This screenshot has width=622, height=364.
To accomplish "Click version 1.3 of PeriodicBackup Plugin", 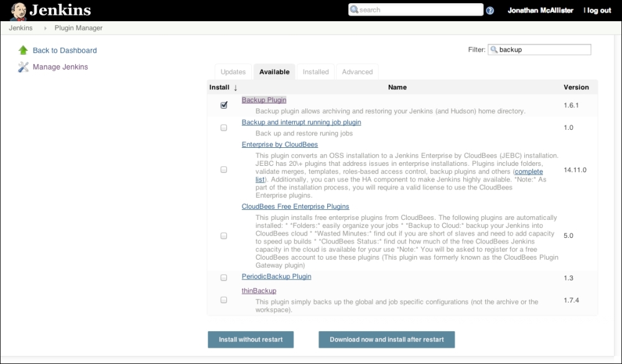I will (x=569, y=278).
